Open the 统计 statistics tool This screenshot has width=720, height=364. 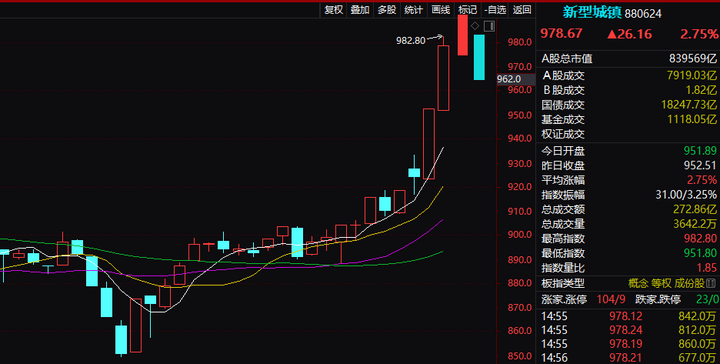[413, 10]
